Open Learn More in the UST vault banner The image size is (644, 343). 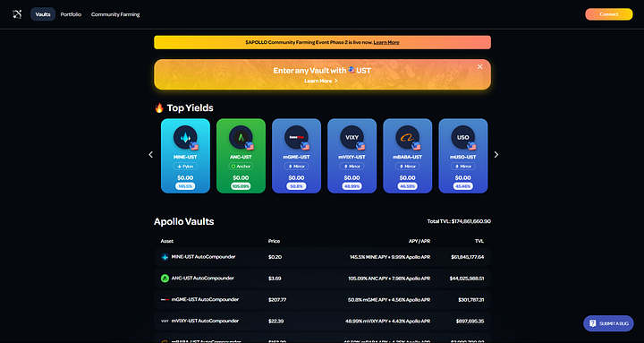pos(321,81)
